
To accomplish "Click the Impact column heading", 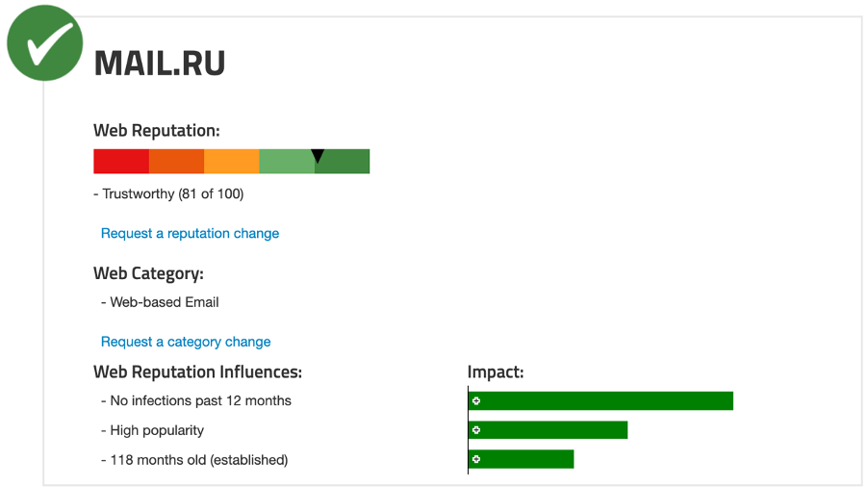I will pyautogui.click(x=495, y=372).
